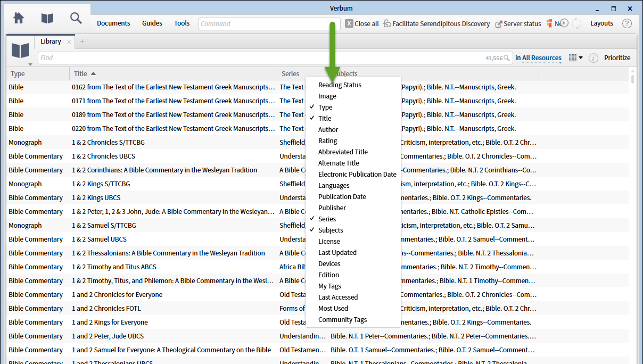Select '0162 from The Text of the Earliest' row
Image resolution: width=643 pixels, height=364 pixels.
pyautogui.click(x=317, y=87)
